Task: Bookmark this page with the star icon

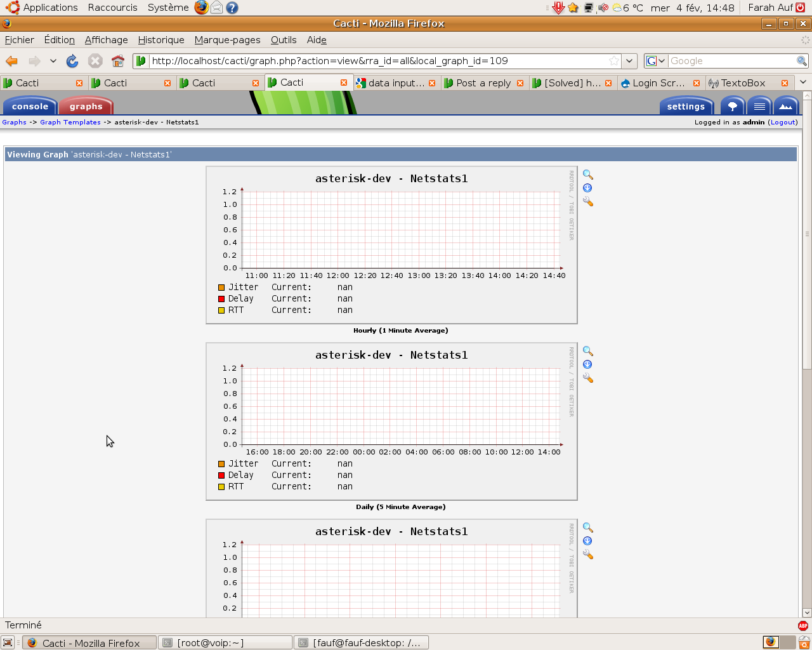Action: 613,61
